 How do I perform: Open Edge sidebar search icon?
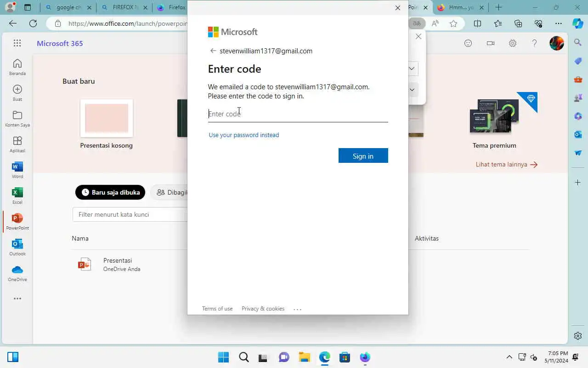click(578, 43)
